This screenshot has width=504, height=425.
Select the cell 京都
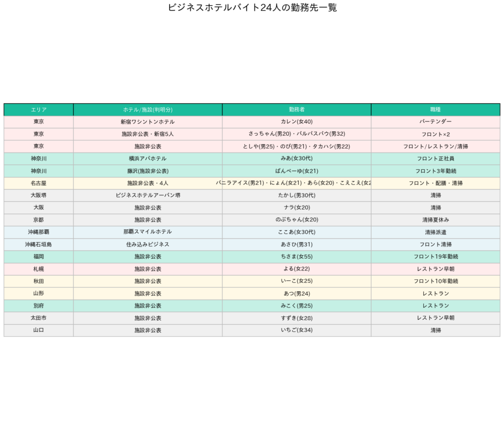38,220
